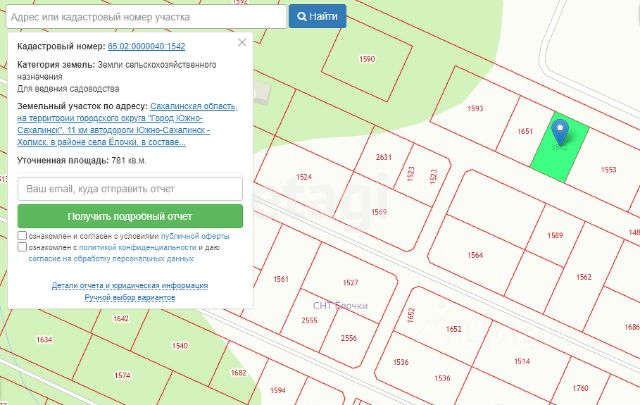Select parcel labeled 1561 on map
Image resolution: width=640 pixels, height=405 pixels.
pyautogui.click(x=281, y=279)
